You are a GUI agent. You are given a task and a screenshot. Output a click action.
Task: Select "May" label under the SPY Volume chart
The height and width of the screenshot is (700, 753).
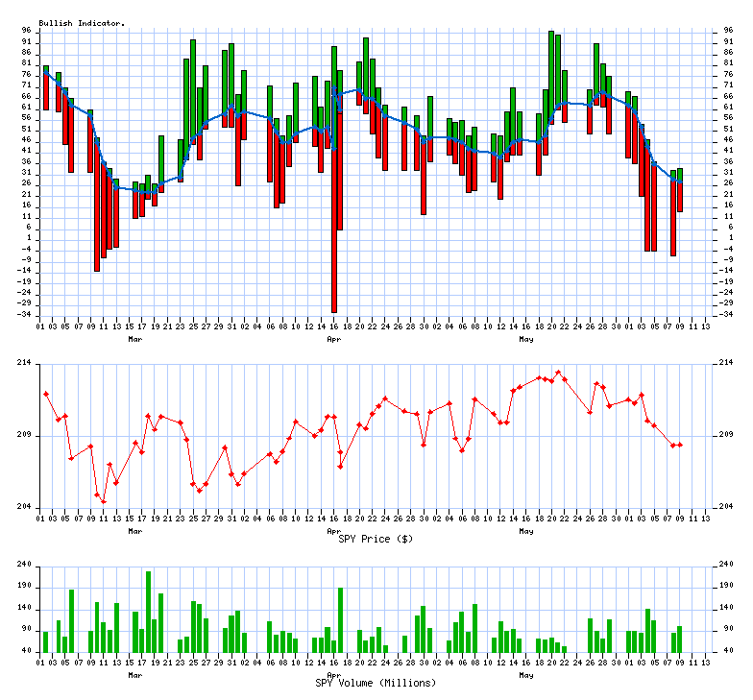coord(526,675)
